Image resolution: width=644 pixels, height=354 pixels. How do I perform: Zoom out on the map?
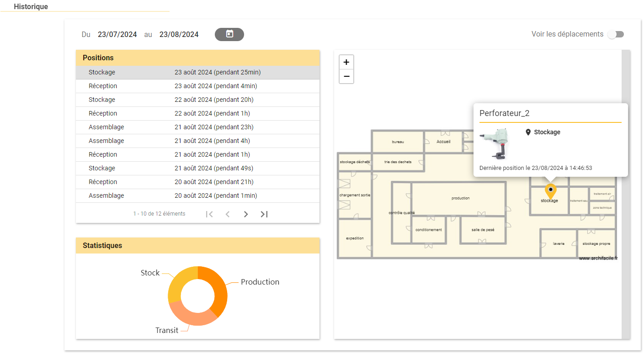(346, 76)
